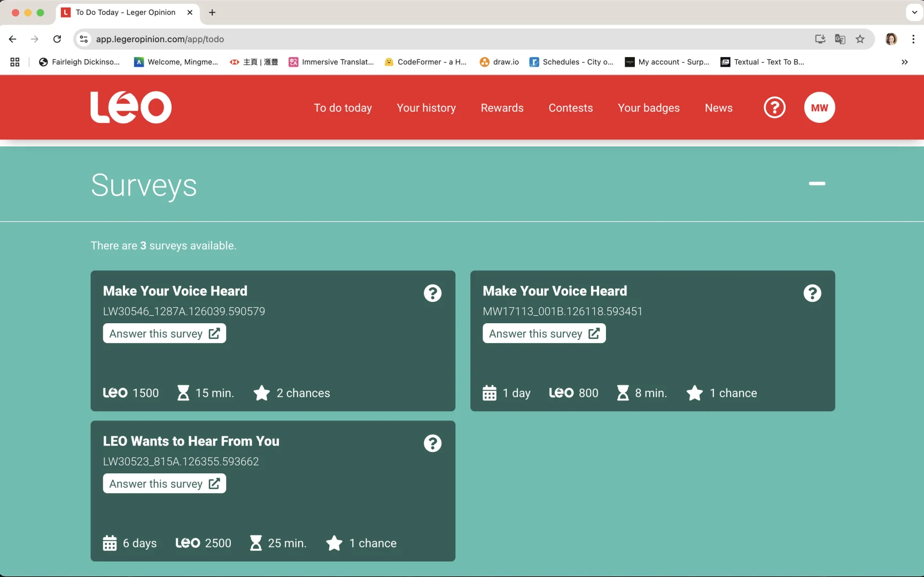Install app icon in address bar
Viewport: 924px width, 577px height.
[820, 39]
